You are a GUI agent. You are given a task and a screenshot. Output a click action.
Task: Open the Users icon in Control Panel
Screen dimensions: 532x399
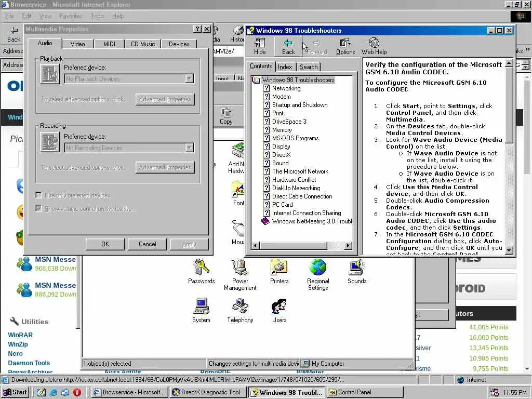click(x=279, y=311)
